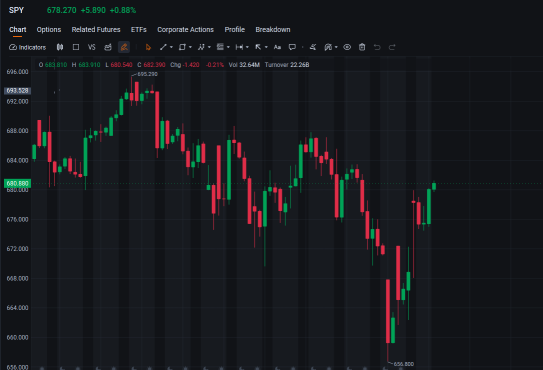Click the Turnover 22.26B value
Screen dimensions: 543x370
point(287,65)
